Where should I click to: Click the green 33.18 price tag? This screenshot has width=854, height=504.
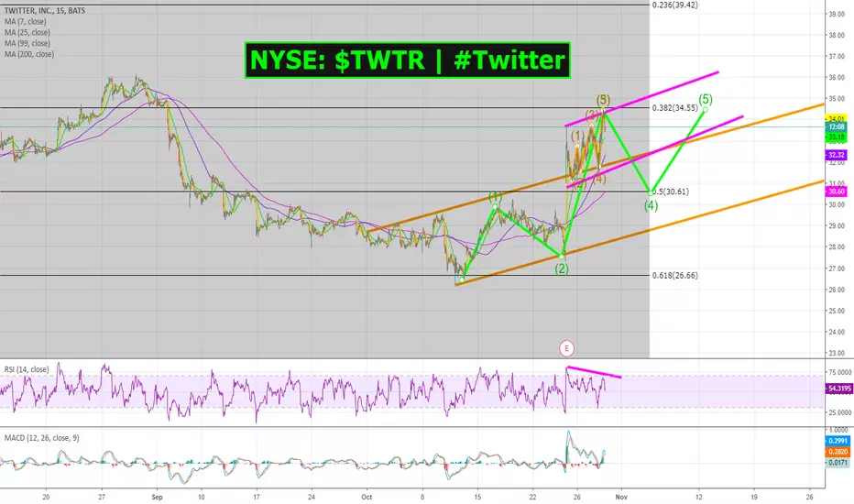coord(836,137)
